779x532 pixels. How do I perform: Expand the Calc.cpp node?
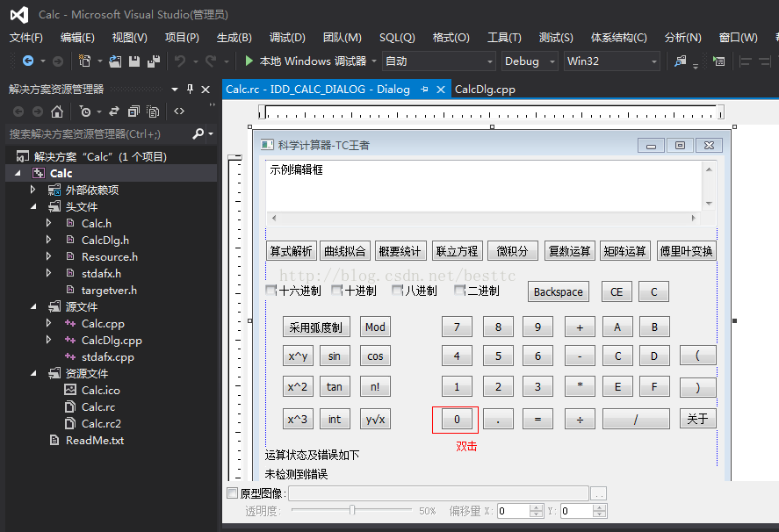(x=48, y=323)
